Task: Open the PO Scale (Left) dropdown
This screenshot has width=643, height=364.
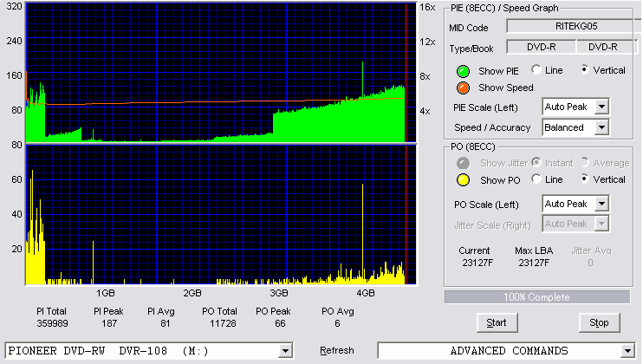Action: click(601, 204)
